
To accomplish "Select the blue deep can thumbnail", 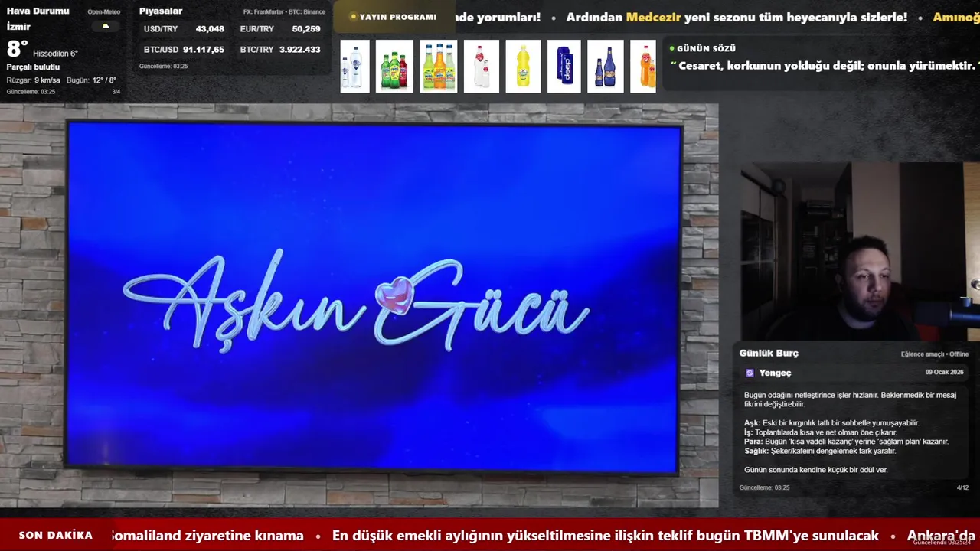I will (x=564, y=67).
